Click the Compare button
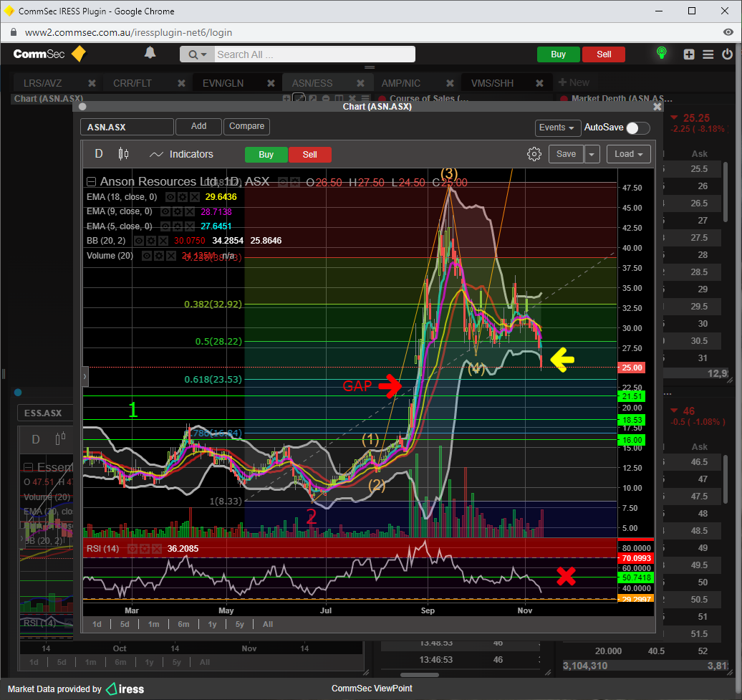 point(246,126)
